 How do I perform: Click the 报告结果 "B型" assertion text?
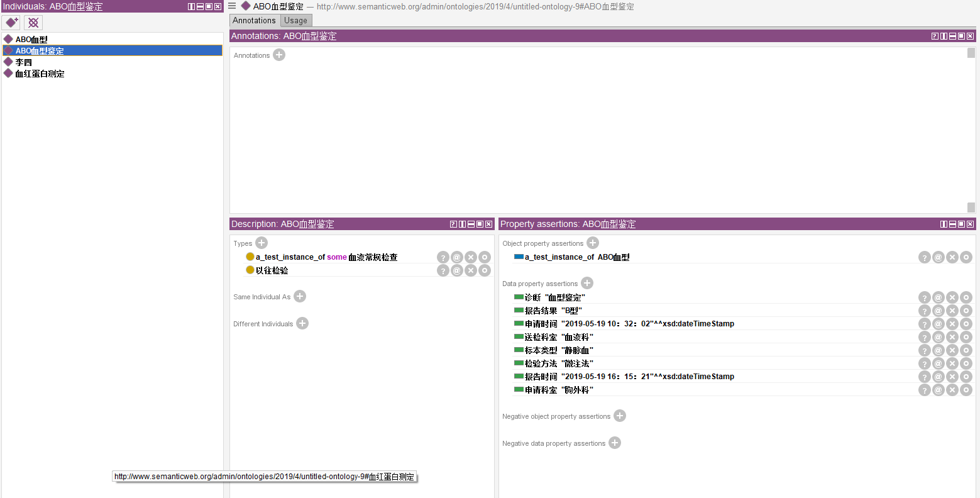pos(553,311)
